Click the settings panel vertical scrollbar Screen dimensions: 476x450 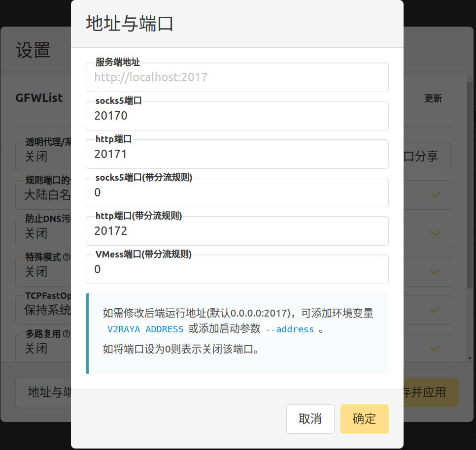click(469, 197)
